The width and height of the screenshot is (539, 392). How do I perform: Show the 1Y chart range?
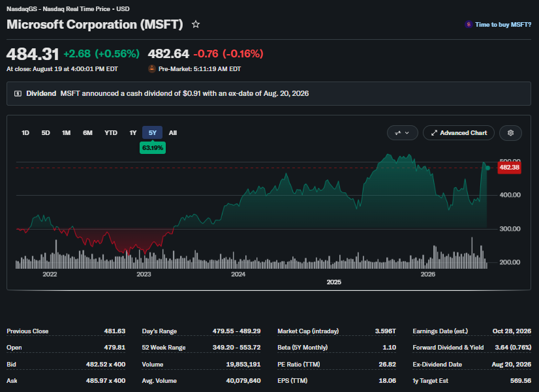[132, 133]
